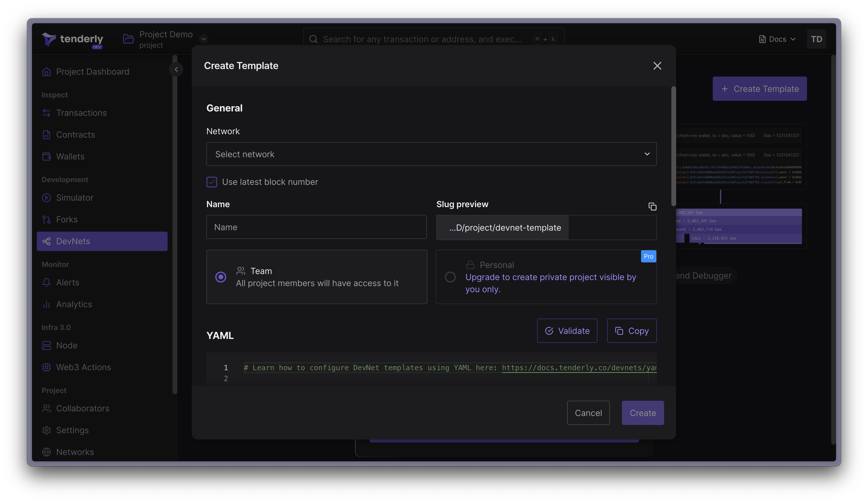Click the Tenderly logo
Viewport: 868px width, 502px height.
[x=73, y=40]
